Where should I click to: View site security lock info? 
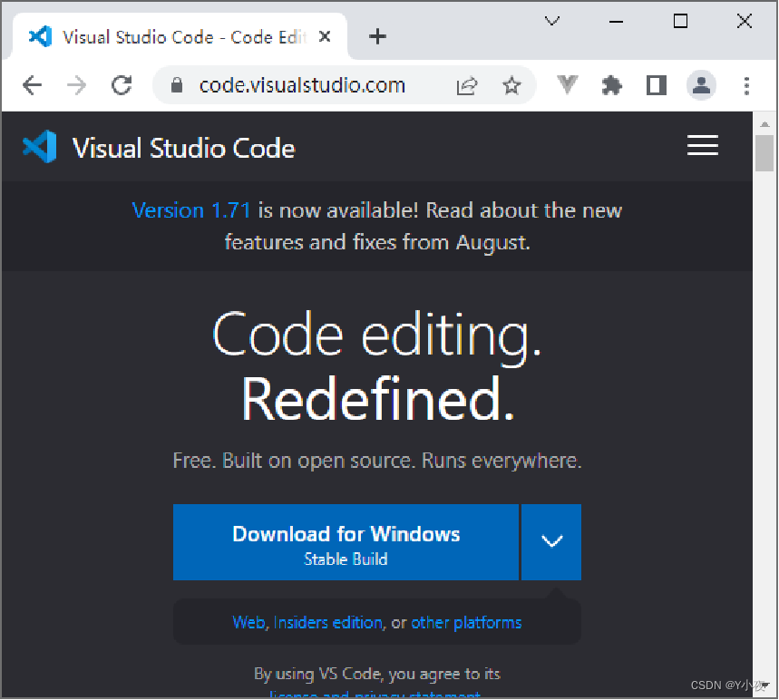click(176, 85)
